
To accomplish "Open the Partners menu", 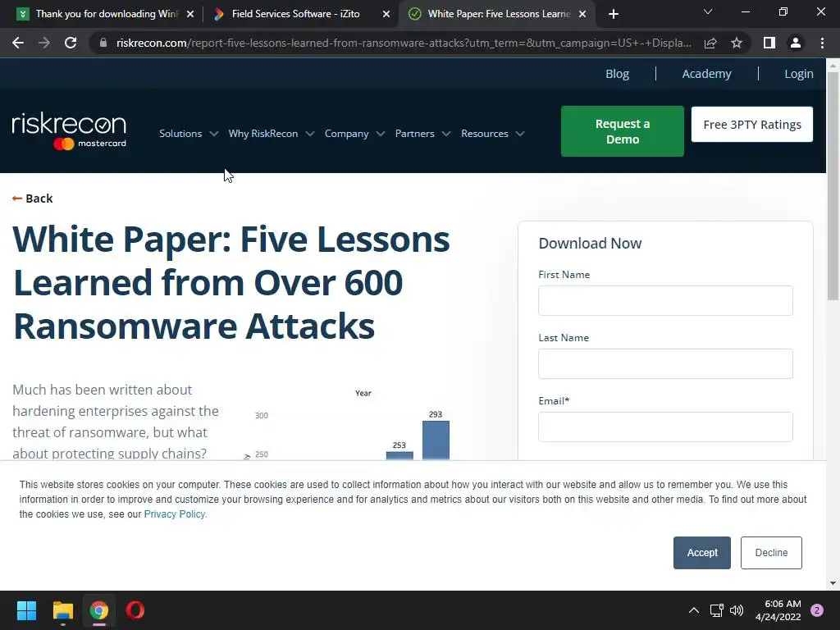I will (x=414, y=134).
